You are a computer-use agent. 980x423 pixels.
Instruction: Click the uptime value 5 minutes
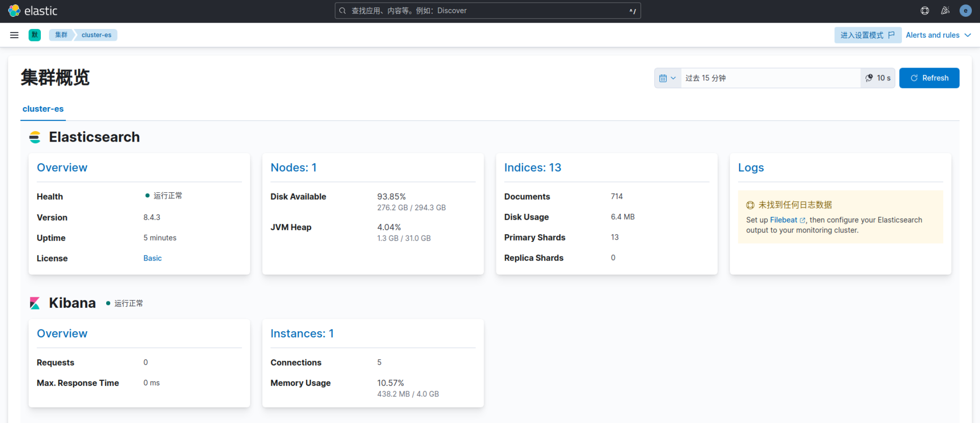(x=160, y=238)
